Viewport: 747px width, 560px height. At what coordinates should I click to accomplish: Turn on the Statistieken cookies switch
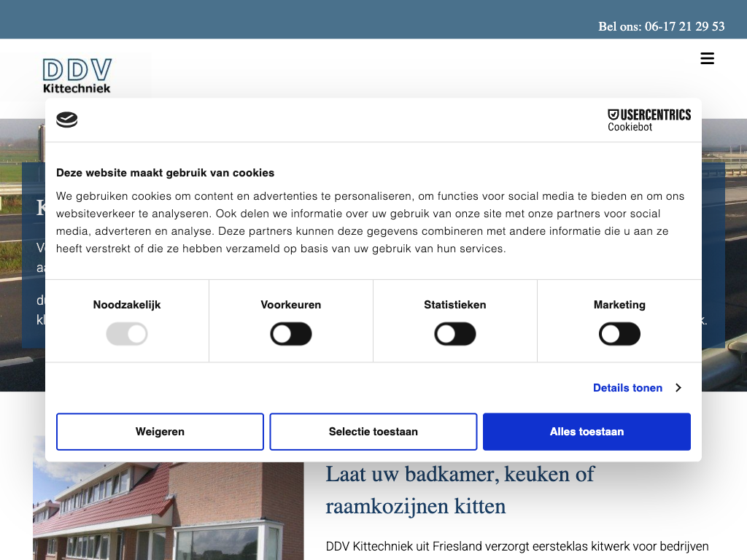point(455,335)
